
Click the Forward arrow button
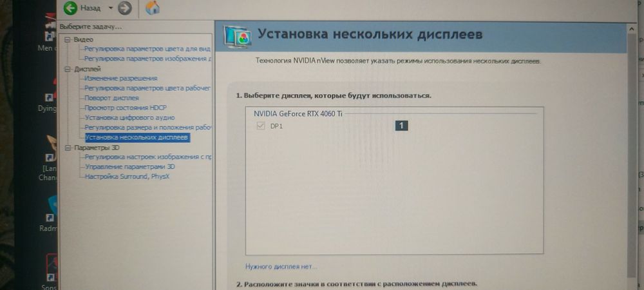tap(124, 8)
